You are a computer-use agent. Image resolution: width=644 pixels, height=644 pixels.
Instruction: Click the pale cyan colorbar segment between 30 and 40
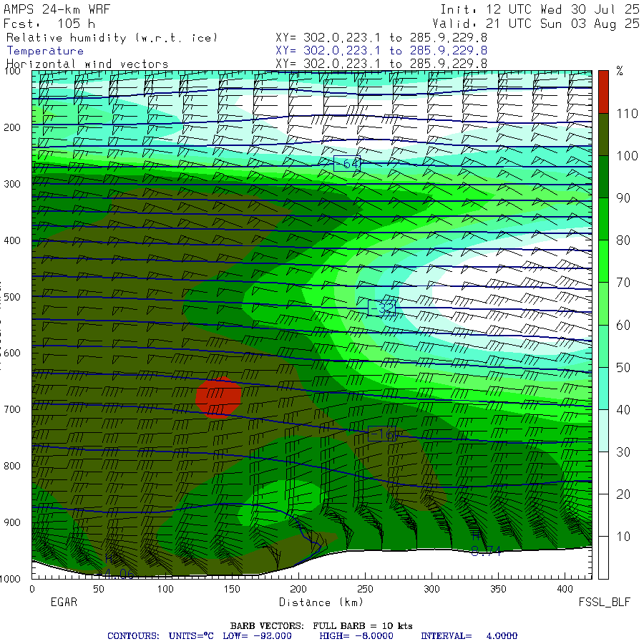(x=603, y=431)
